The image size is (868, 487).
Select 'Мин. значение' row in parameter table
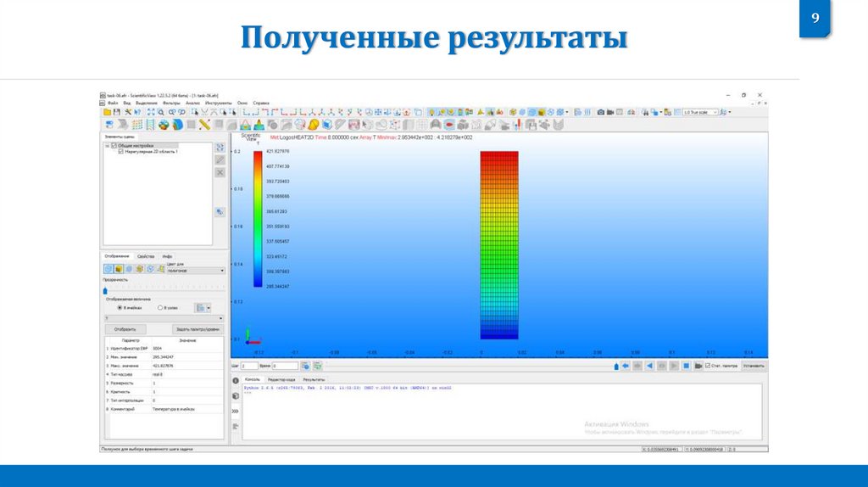164,357
